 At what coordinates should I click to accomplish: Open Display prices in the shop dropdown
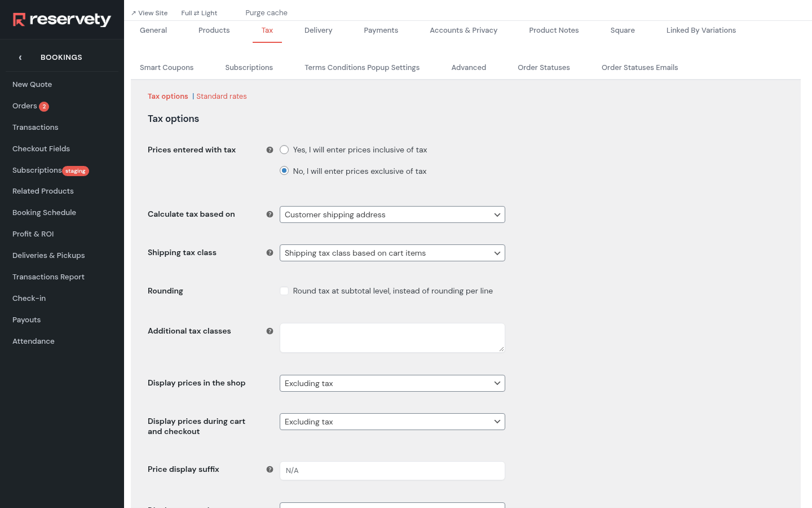(392, 383)
